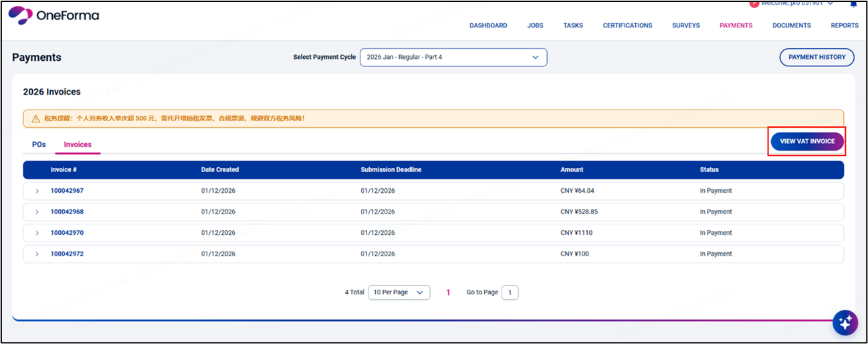Image resolution: width=868 pixels, height=344 pixels.
Task: Click the tax warning triangle icon
Action: point(35,118)
